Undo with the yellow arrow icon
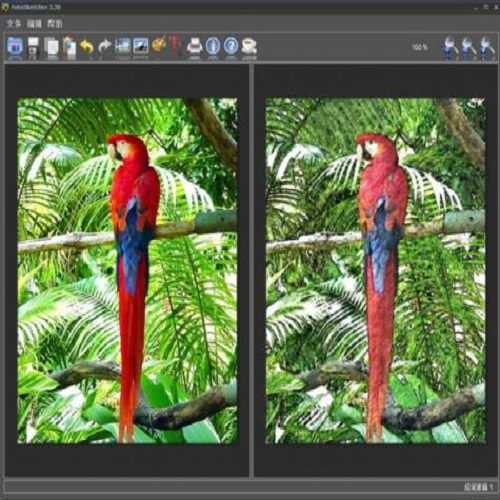The image size is (500, 500). click(87, 46)
